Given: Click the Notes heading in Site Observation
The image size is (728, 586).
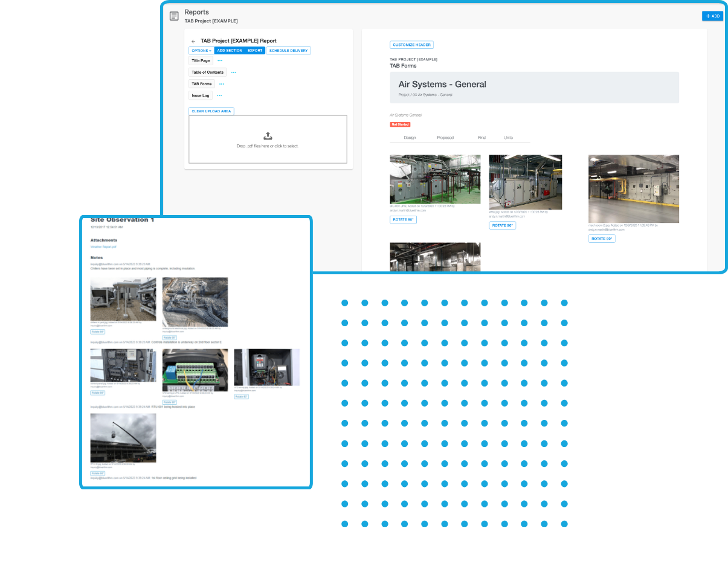Looking at the screenshot, I should click(x=97, y=257).
